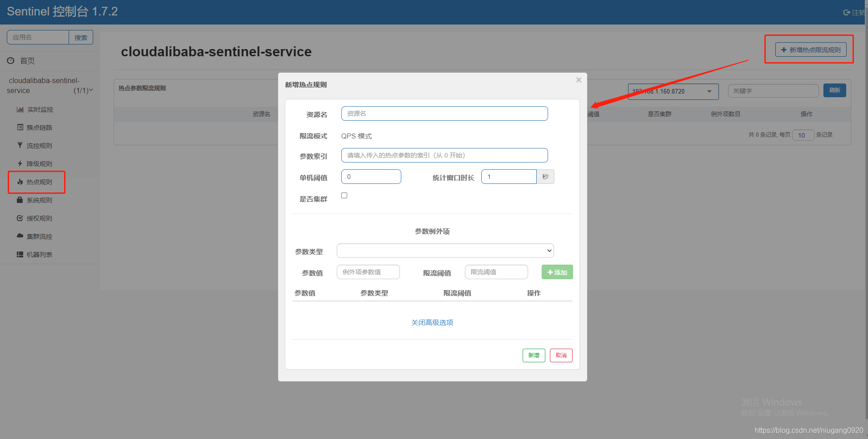This screenshot has width=868, height=439.
Task: Click the 首页 dashboard icon
Action: click(10, 60)
